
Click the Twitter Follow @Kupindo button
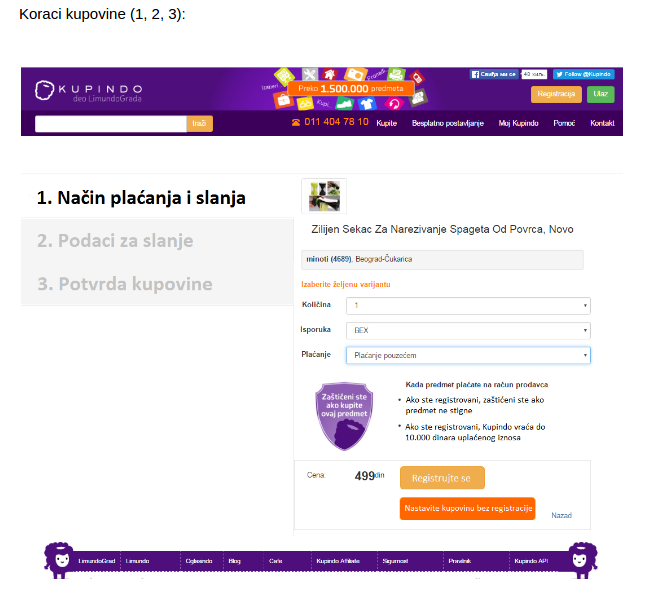click(584, 74)
